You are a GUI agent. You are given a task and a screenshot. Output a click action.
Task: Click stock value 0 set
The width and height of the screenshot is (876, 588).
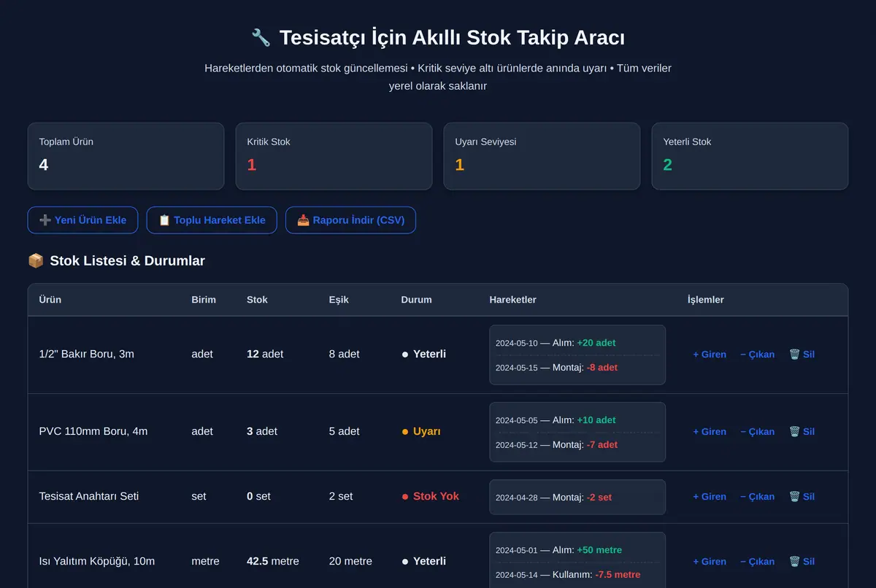point(258,497)
